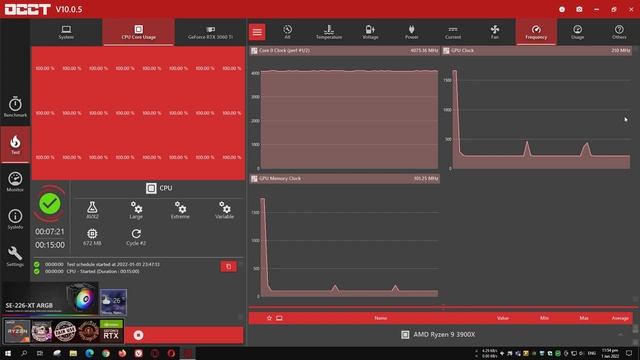640x360 pixels.
Task: Sort sensor table by Name
Action: coord(380,318)
